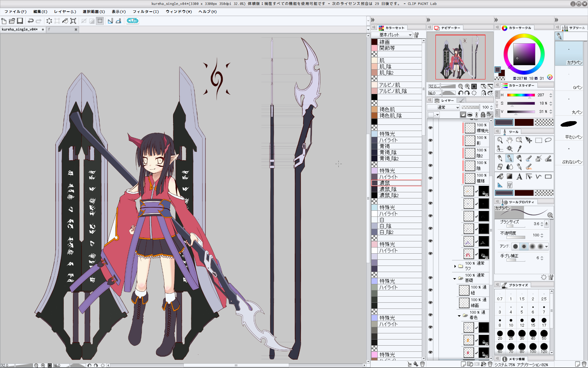588x368 pixels.
Task: Click the layer opacity slider
Action: [x=471, y=107]
